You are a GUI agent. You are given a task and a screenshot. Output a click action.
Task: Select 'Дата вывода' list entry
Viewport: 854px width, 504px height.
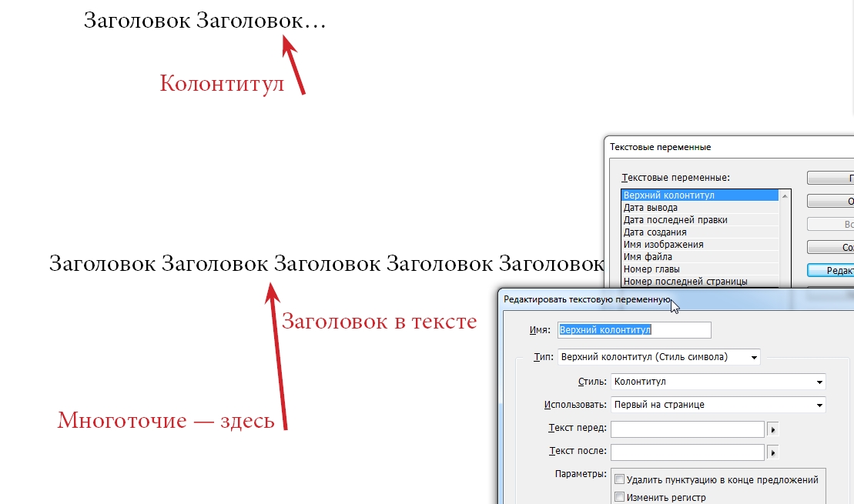pyautogui.click(x=700, y=207)
